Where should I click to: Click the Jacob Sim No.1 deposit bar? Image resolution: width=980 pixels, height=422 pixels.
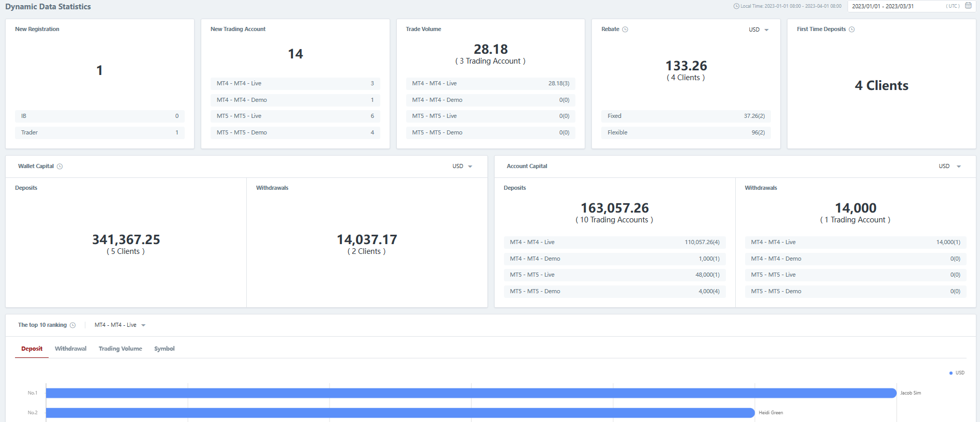point(471,393)
